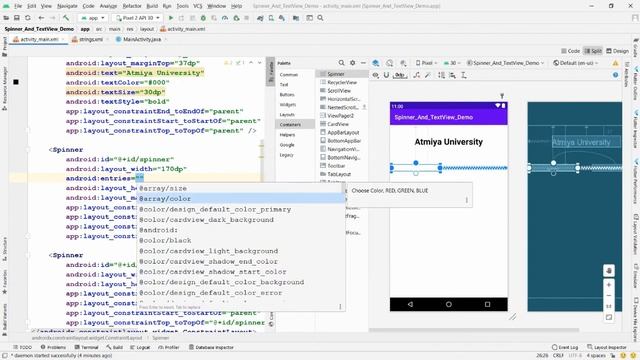Open the Project Structure icon in toolbar
Viewport: 640px width, 360px height.
point(296,18)
